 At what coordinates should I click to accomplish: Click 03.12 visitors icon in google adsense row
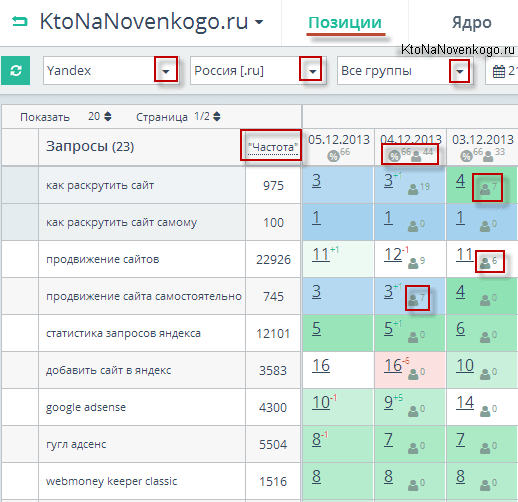click(x=485, y=412)
